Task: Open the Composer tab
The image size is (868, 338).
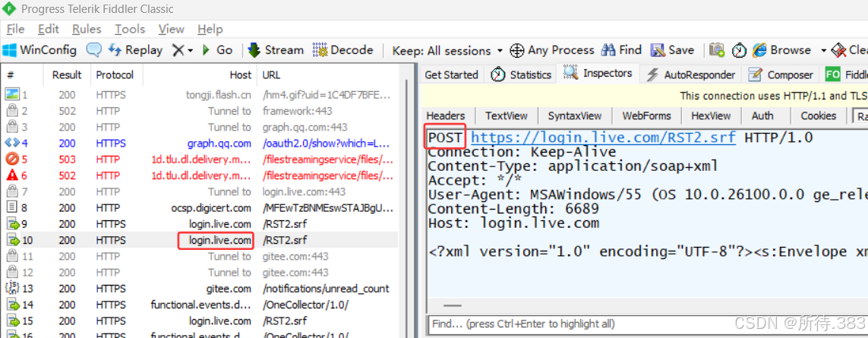Action: click(781, 74)
